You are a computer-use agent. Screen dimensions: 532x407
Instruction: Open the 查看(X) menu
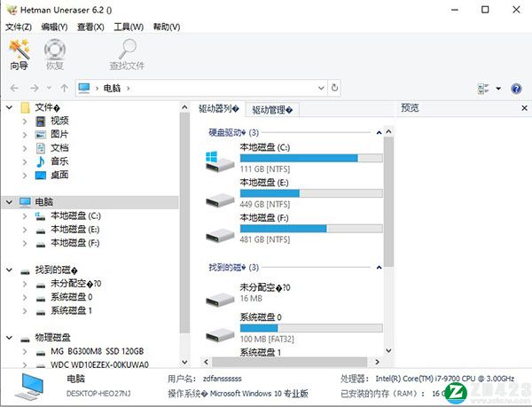click(x=90, y=27)
